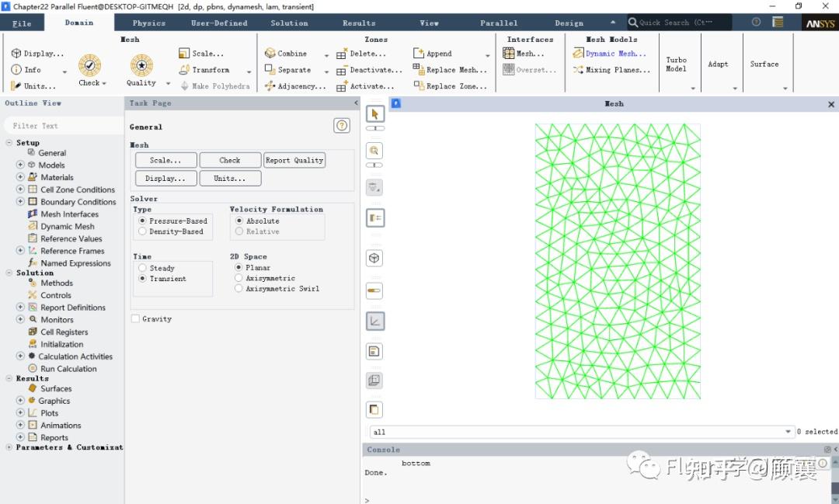Click Combine zones icon
839x504 pixels.
tap(270, 54)
